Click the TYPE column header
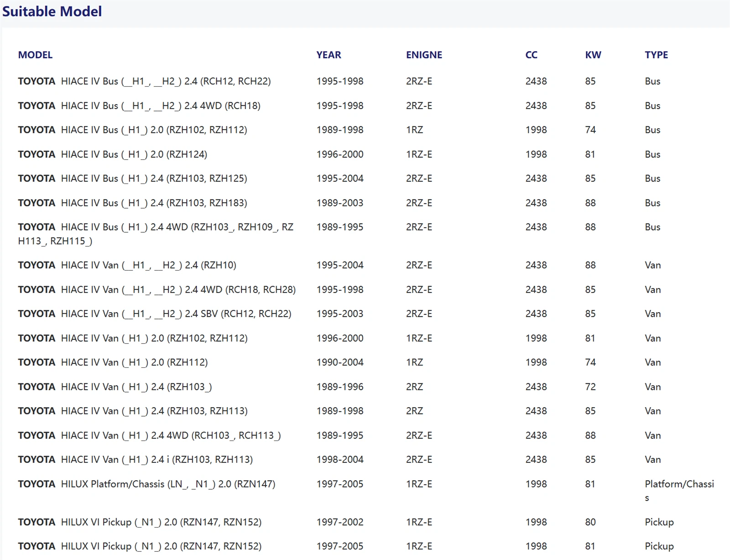Image resolution: width=730 pixels, height=560 pixels. 656,55
